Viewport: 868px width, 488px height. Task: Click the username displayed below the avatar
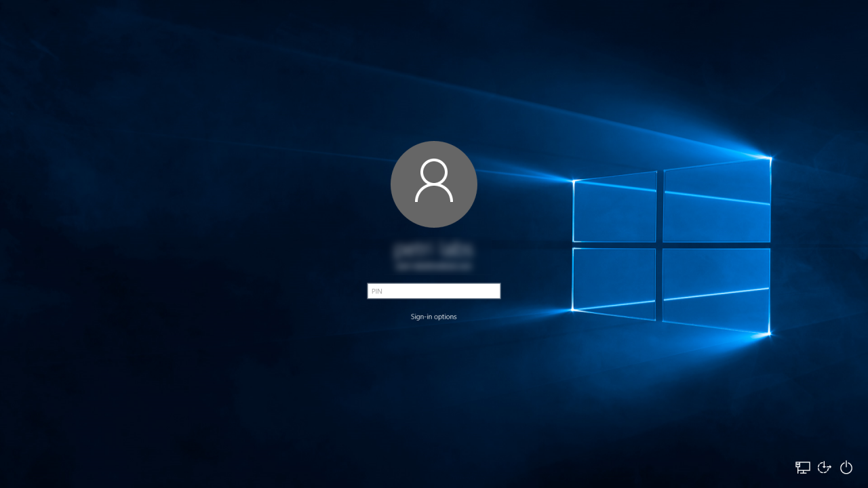(x=434, y=248)
